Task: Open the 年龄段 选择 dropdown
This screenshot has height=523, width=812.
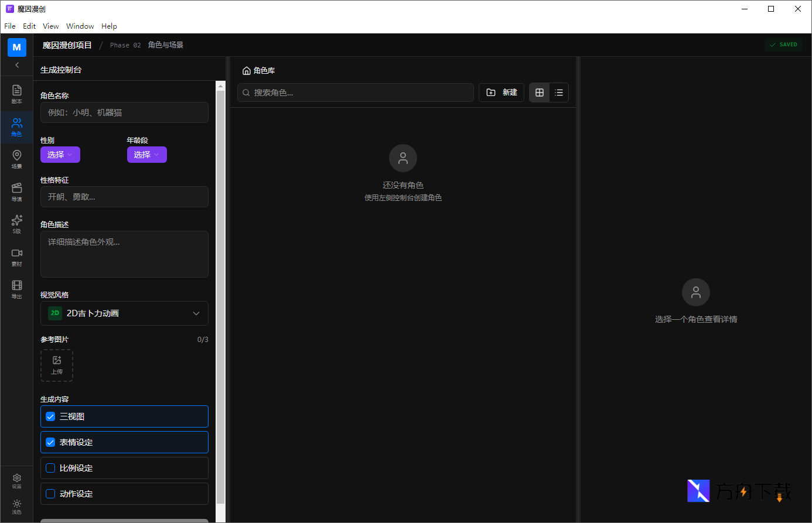Action: (146, 155)
